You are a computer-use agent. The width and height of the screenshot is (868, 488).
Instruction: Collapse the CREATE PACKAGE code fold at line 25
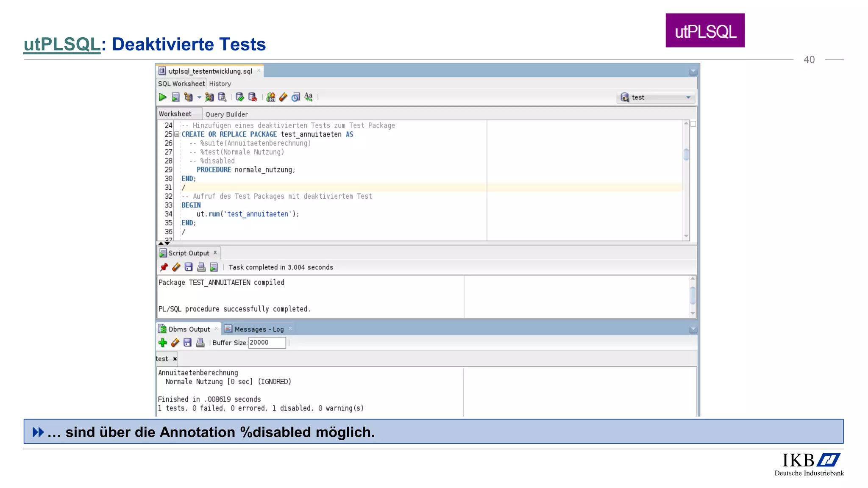(x=177, y=134)
